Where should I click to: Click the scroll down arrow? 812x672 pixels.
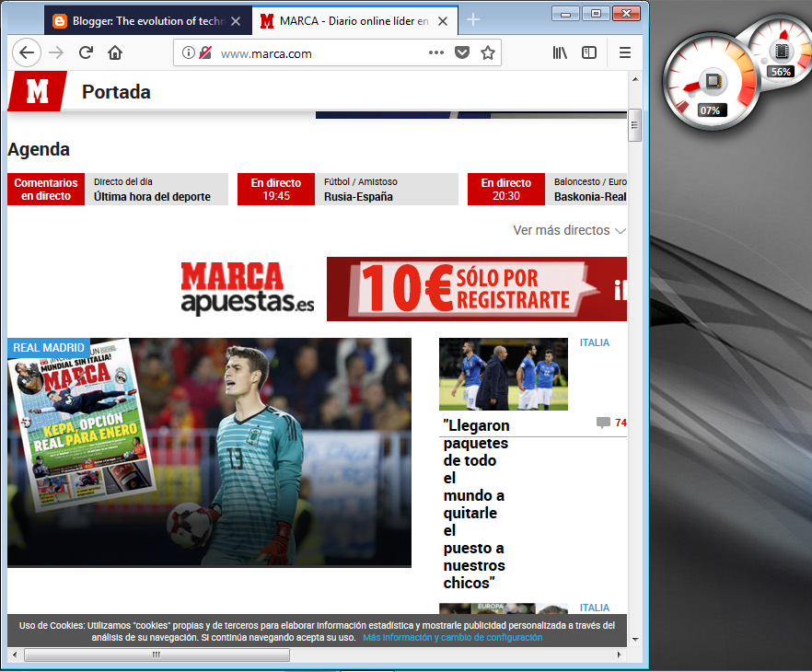pyautogui.click(x=635, y=640)
